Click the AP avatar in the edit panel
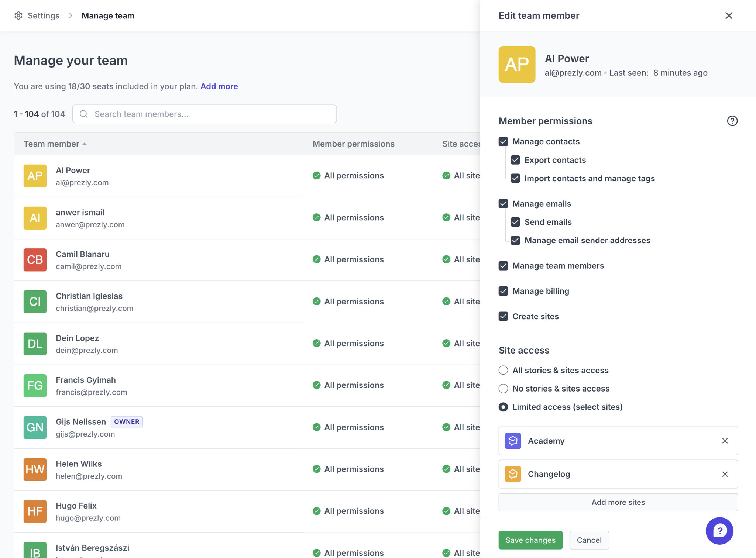The width and height of the screenshot is (756, 558). 517,65
